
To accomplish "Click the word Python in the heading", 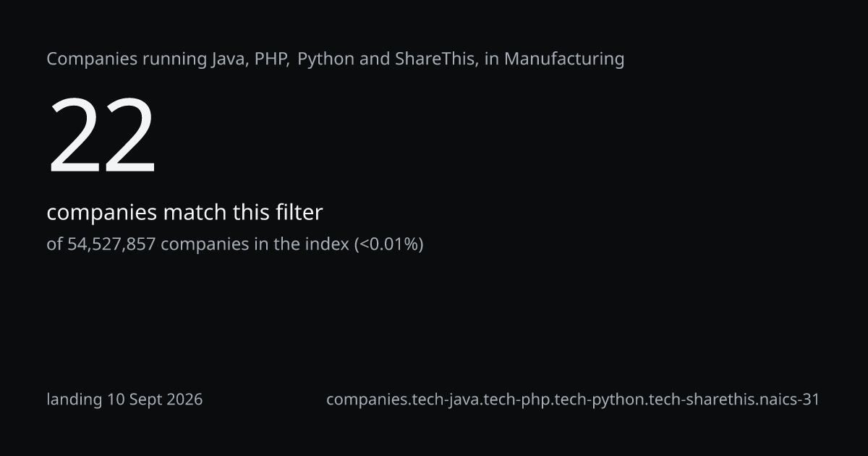I will click(x=326, y=59).
